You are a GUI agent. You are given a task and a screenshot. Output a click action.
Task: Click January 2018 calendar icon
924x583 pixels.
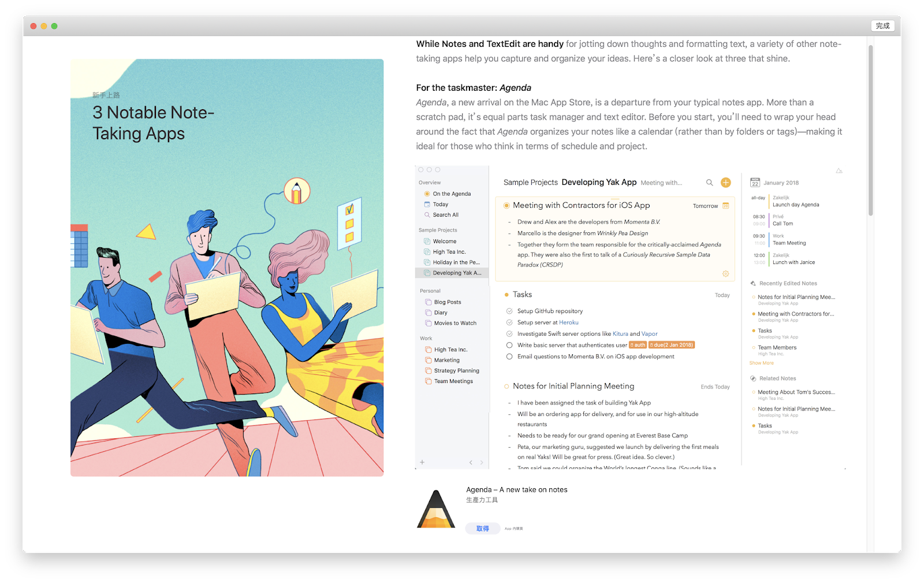click(x=755, y=183)
